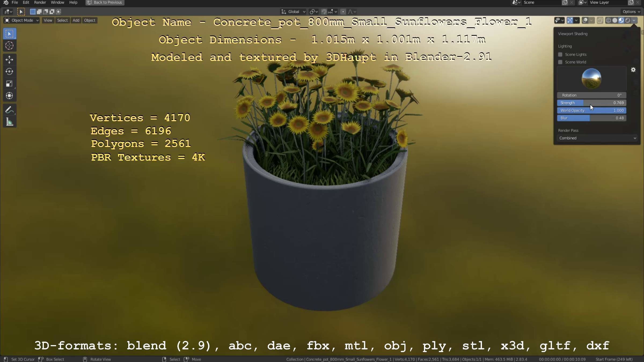Choose Subtract selection mode icon
The width and height of the screenshot is (644, 362).
pyautogui.click(x=45, y=12)
